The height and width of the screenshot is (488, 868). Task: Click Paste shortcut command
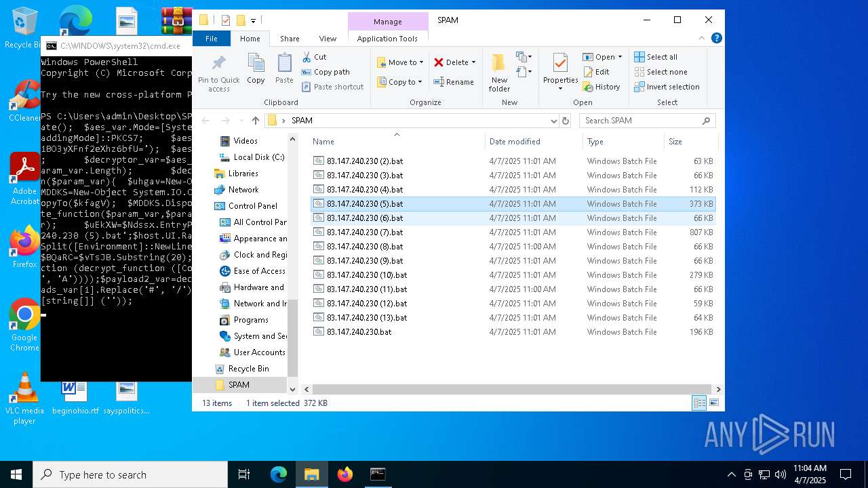coord(332,87)
